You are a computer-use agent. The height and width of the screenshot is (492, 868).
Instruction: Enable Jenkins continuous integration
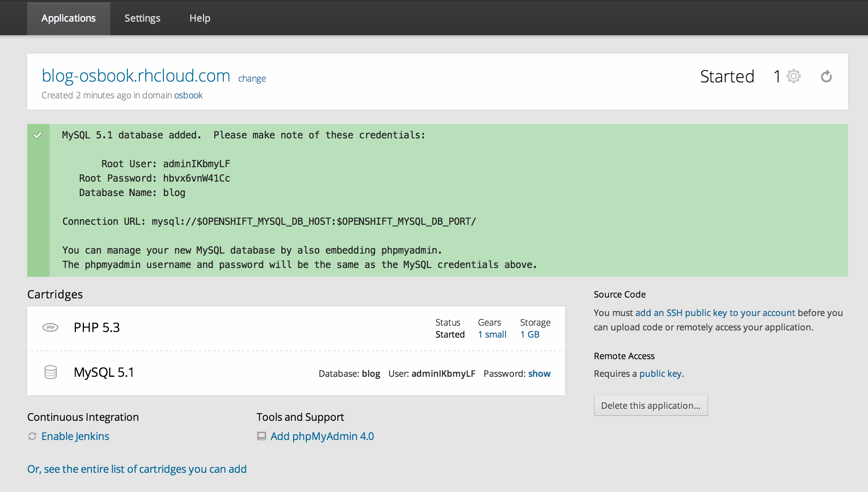[x=75, y=436]
